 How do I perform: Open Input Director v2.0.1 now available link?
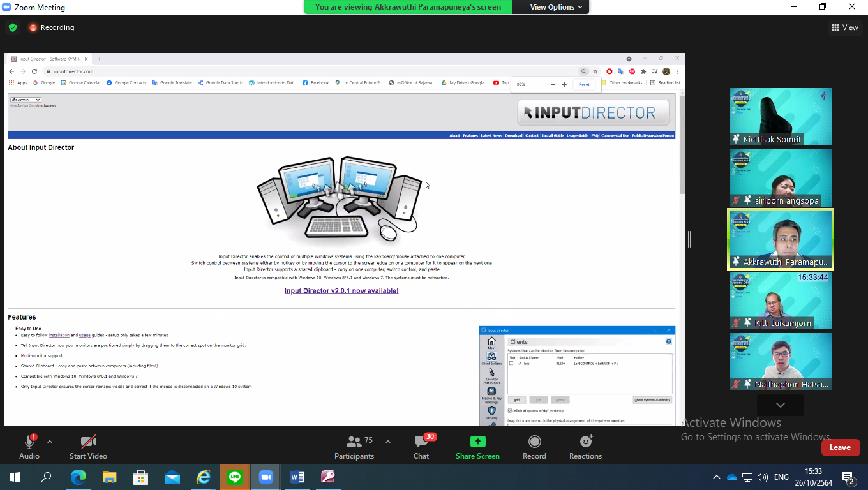point(341,291)
